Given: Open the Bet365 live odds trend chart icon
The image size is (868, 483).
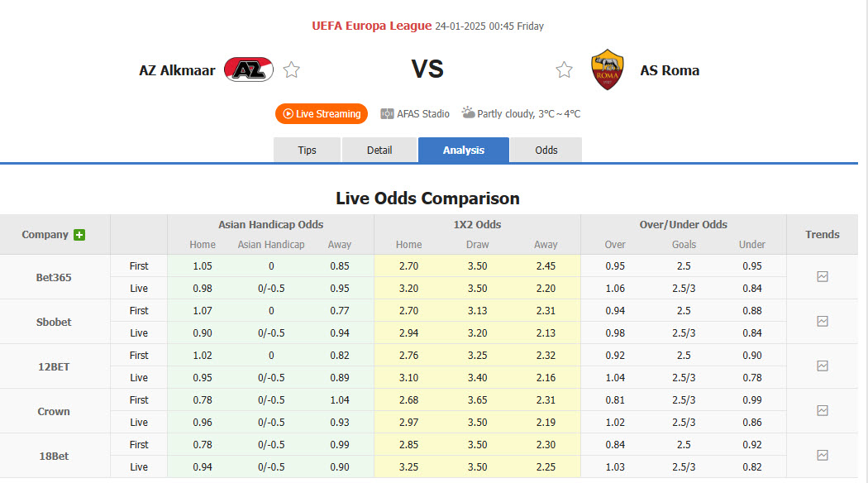Looking at the screenshot, I should click(823, 277).
